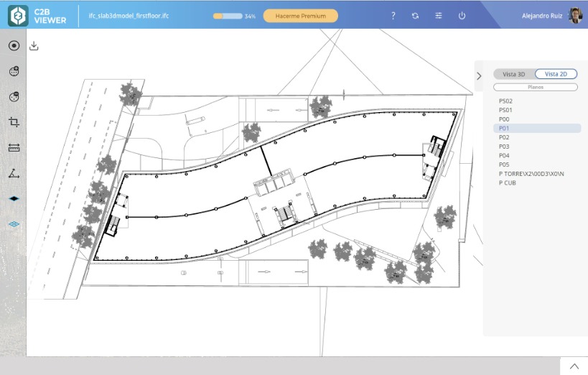Open the Planos dropdown field
The width and height of the screenshot is (588, 375).
click(536, 87)
